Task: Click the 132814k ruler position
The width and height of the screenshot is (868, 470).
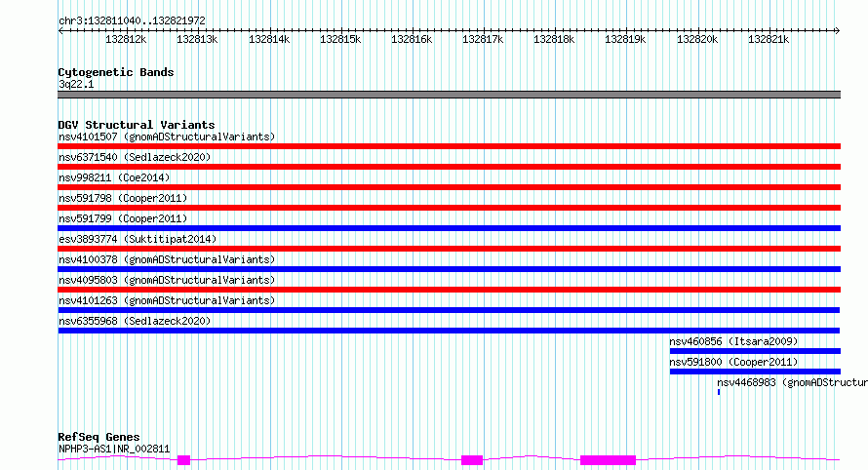Action: click(269, 39)
